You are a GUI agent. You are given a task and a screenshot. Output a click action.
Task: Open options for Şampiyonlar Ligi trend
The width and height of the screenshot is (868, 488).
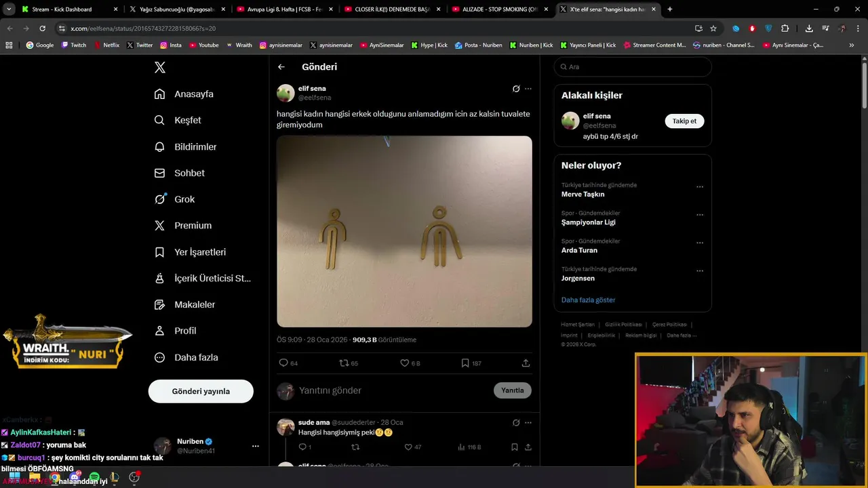coord(700,215)
